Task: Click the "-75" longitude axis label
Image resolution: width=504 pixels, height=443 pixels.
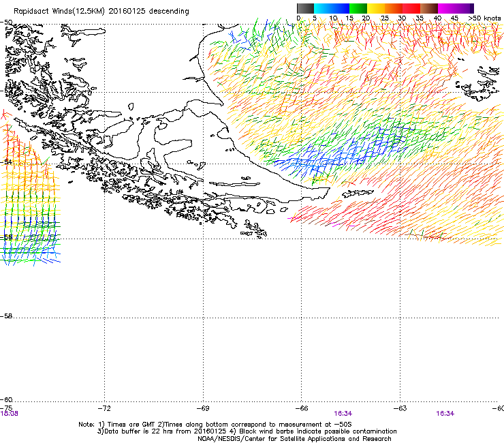Action: click(6, 408)
